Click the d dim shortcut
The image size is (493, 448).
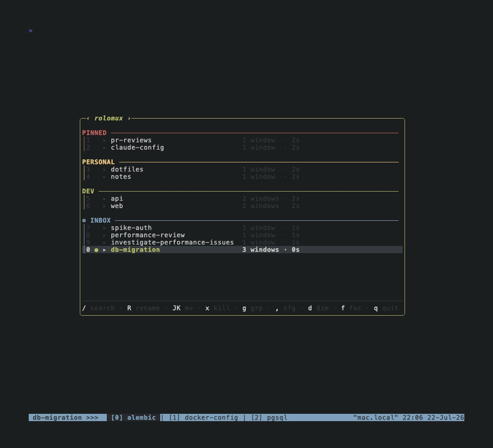point(318,308)
